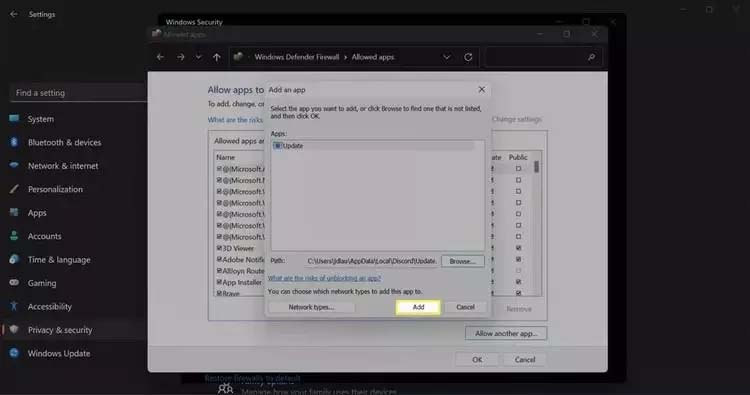This screenshot has width=750, height=395.
Task: Cancel the Add an app dialog
Action: (465, 307)
